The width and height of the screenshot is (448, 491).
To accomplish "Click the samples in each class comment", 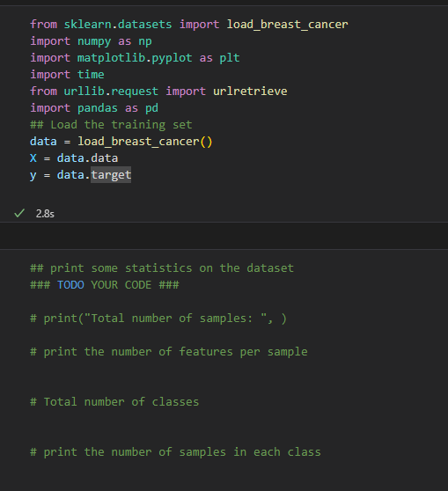I will point(175,452).
